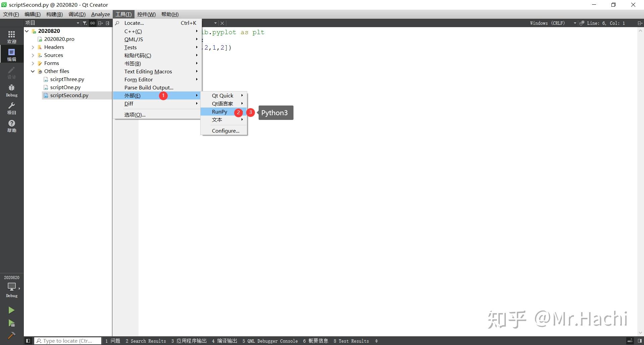This screenshot has height=345, width=644.
Task: Click Configure... in the external tools menu
Action: click(225, 131)
